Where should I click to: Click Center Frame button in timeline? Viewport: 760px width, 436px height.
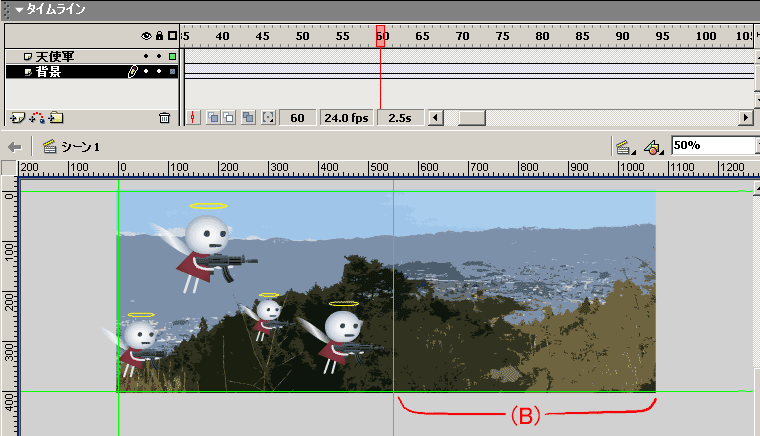click(x=193, y=118)
